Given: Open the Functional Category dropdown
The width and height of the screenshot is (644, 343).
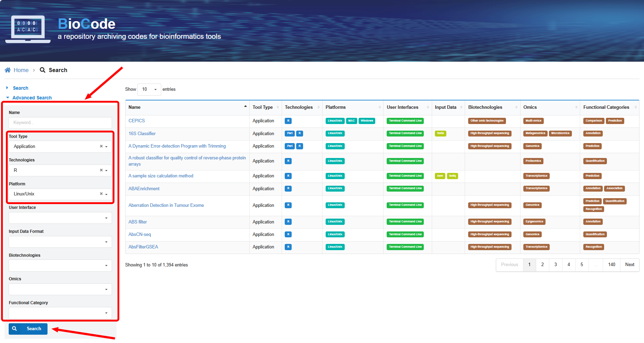Looking at the screenshot, I should click(60, 313).
